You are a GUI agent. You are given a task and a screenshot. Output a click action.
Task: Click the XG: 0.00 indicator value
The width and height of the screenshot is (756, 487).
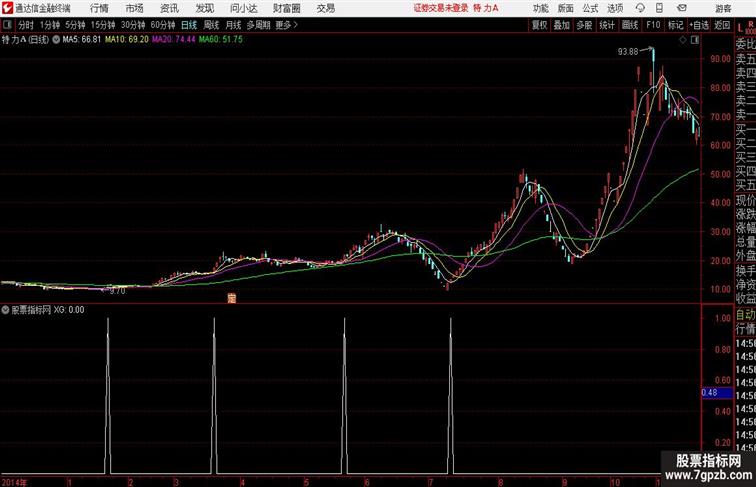point(69,310)
